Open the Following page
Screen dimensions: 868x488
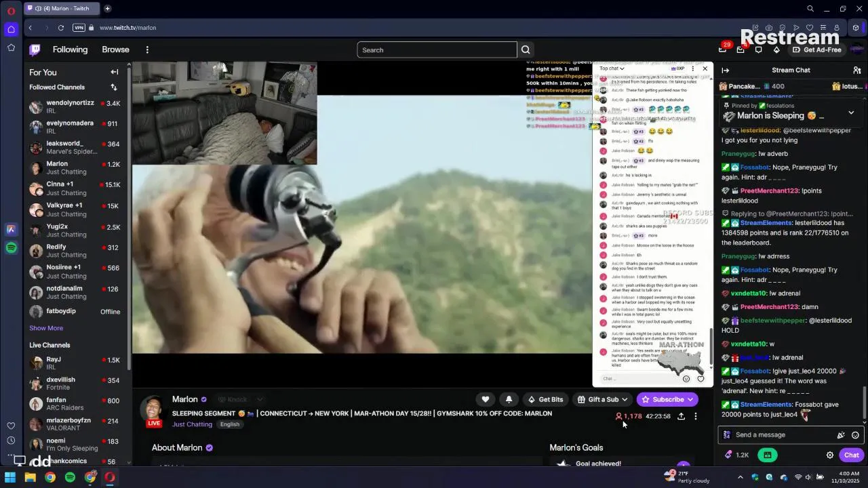pyautogui.click(x=70, y=49)
